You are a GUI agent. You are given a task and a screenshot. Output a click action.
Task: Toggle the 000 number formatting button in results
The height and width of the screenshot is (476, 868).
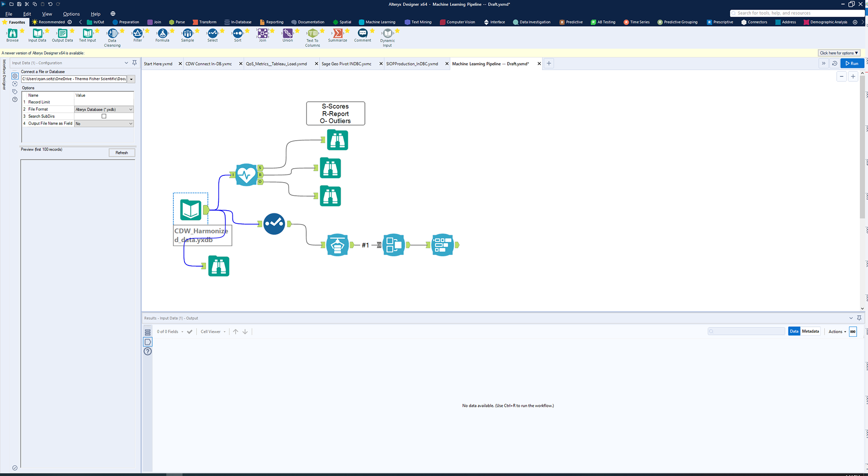pos(853,331)
